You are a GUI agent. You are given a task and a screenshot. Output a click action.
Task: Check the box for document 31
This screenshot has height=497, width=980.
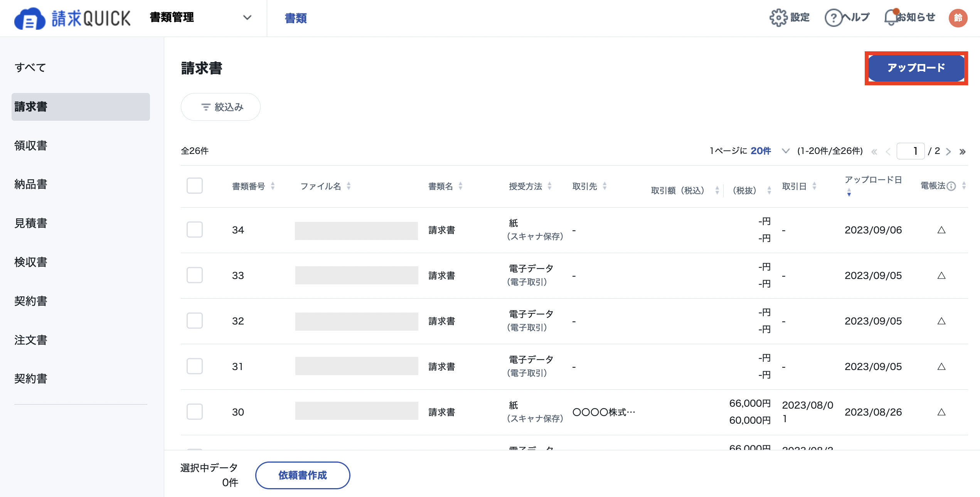(x=195, y=366)
